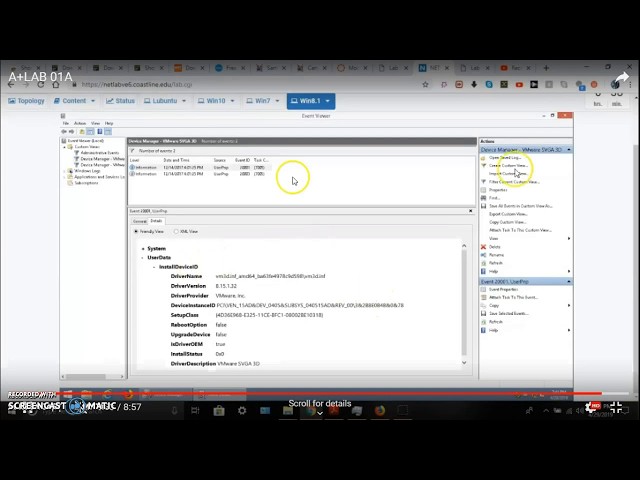Expand Windows Logs in the console tree
This screenshot has height=480, width=640.
point(64,171)
